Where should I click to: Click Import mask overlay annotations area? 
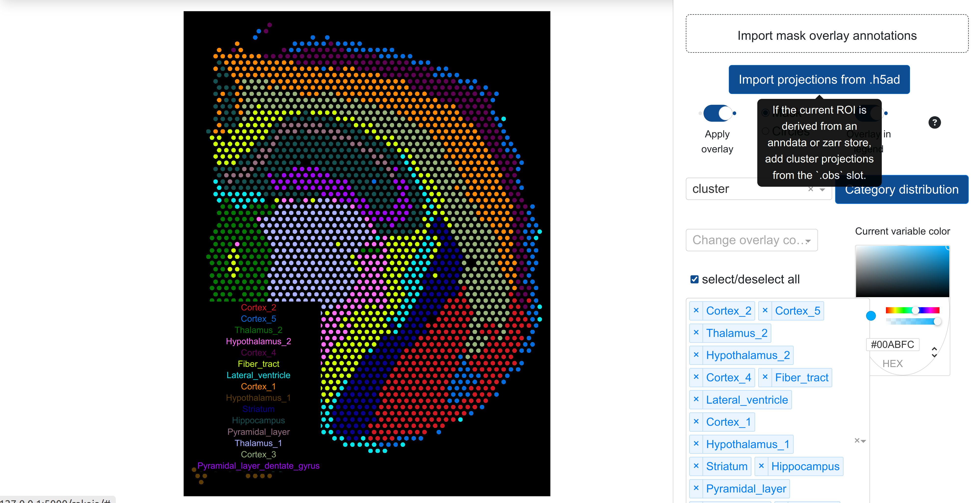point(827,34)
